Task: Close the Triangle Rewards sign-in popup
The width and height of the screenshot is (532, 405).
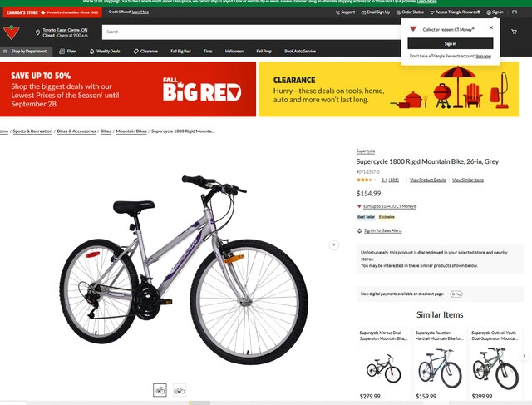Action: click(491, 27)
